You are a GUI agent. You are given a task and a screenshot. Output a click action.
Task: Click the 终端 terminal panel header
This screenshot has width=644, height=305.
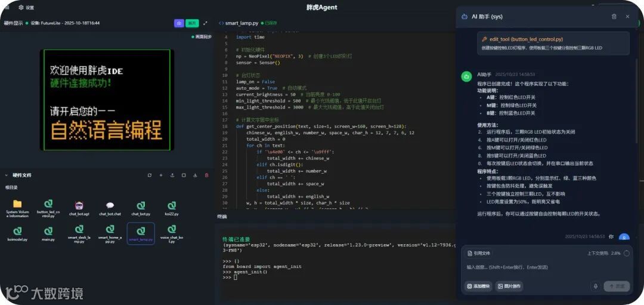(x=222, y=217)
